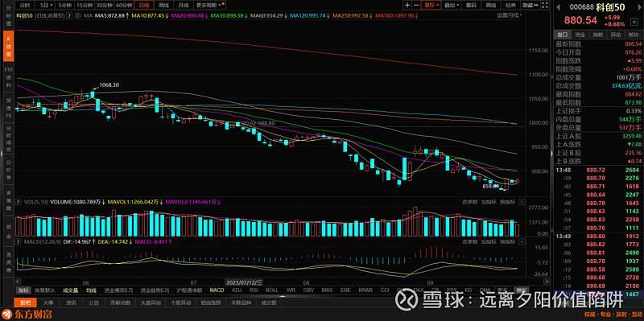Open the 资金 tab in right panel
Screen dimensions: 644x321
click(x=580, y=35)
